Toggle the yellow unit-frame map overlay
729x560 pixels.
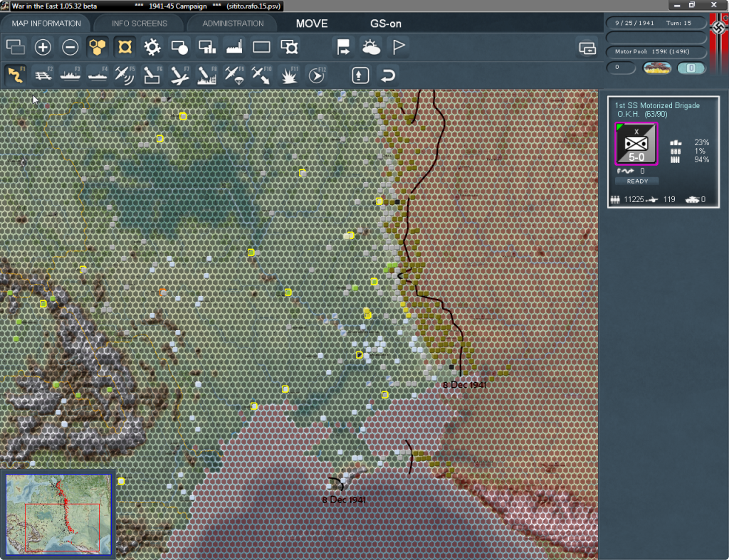pyautogui.click(x=125, y=47)
